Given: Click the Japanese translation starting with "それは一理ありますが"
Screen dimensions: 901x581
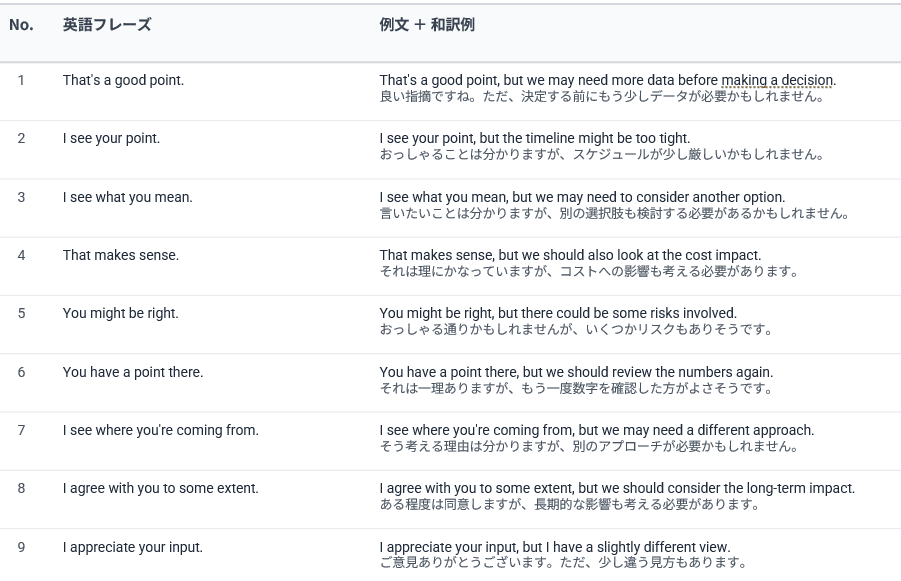Looking at the screenshot, I should coord(575,388).
